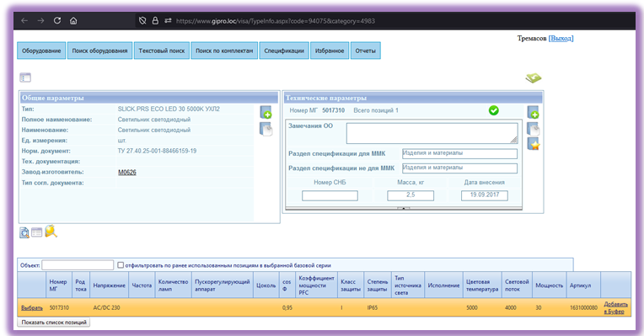Click the Класс защиты column header

pos(351,285)
